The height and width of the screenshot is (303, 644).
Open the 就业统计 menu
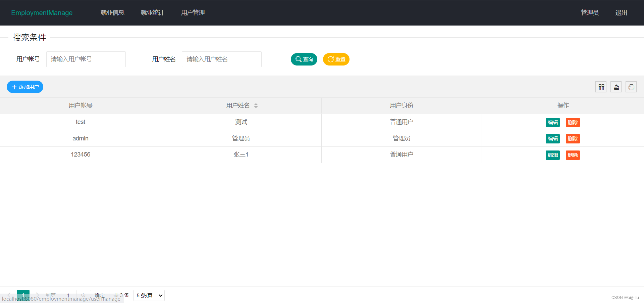tap(153, 13)
